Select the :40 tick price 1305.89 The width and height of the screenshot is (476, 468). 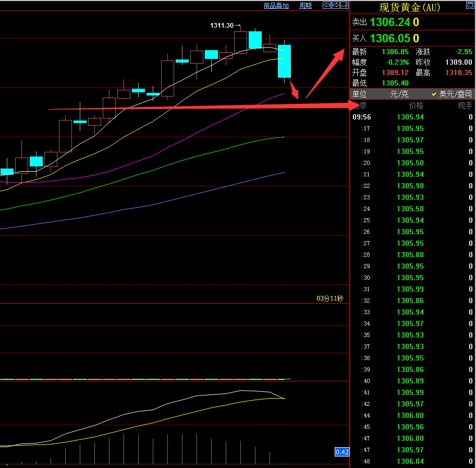pyautogui.click(x=410, y=381)
